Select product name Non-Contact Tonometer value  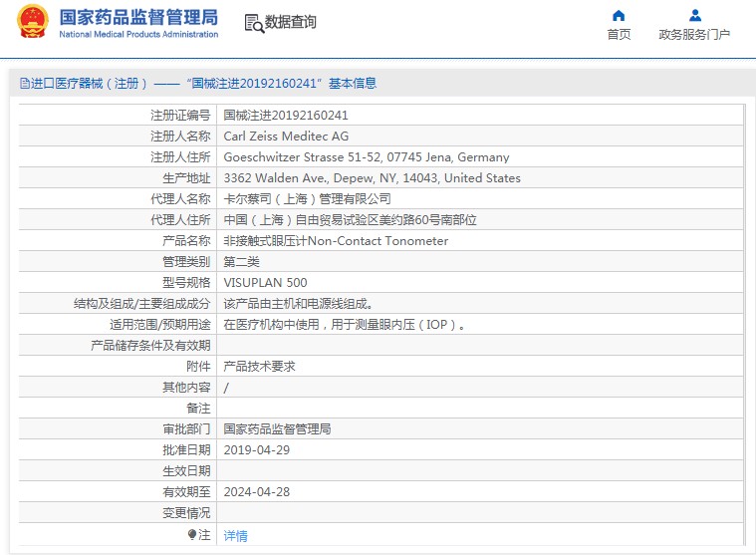point(336,240)
